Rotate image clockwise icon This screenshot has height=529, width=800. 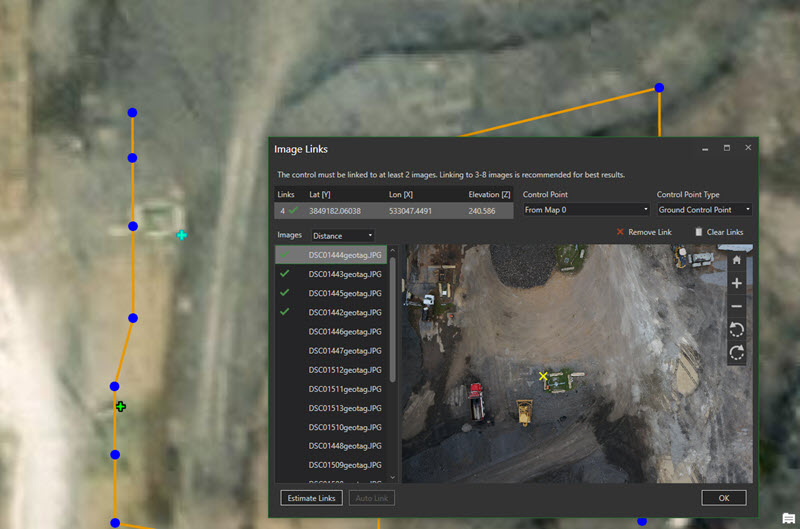(736, 353)
